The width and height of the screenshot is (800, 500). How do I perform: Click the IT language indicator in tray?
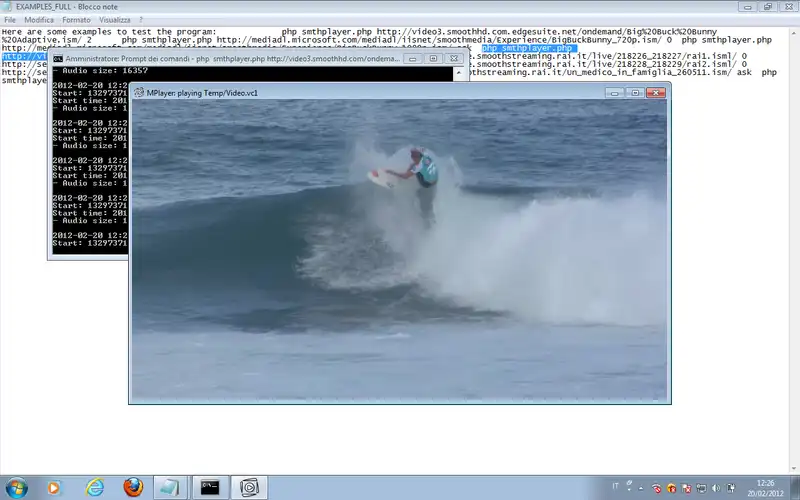click(x=615, y=486)
